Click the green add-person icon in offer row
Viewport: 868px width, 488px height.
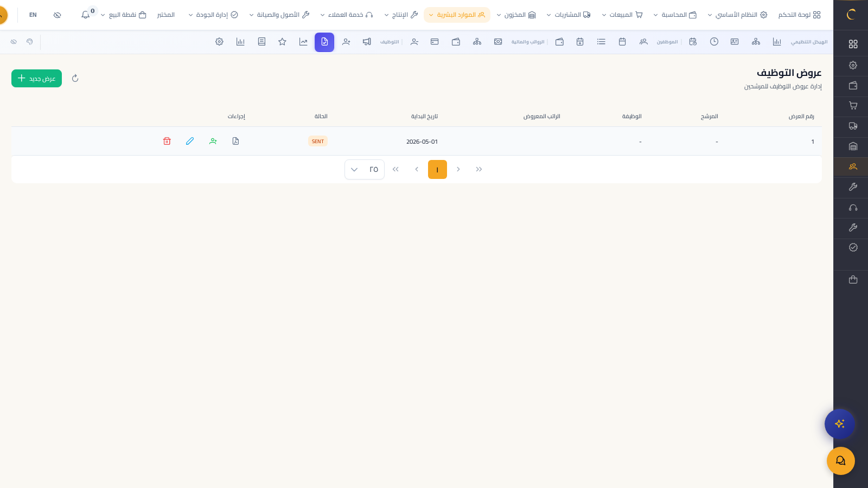click(x=213, y=141)
